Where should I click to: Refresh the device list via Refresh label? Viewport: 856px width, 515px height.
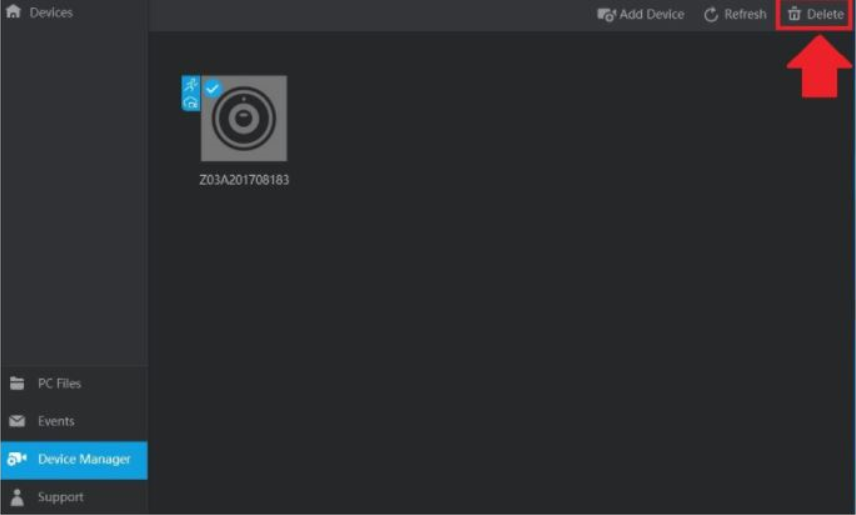(745, 14)
